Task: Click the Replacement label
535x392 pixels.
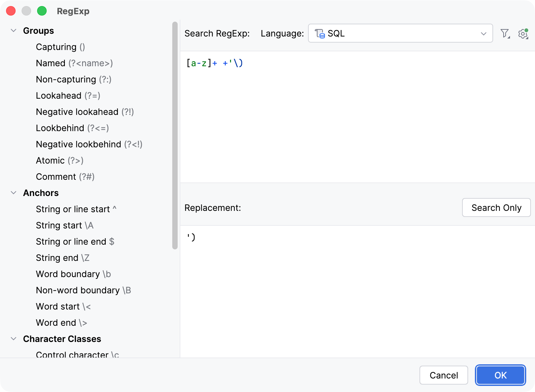Action: click(213, 208)
